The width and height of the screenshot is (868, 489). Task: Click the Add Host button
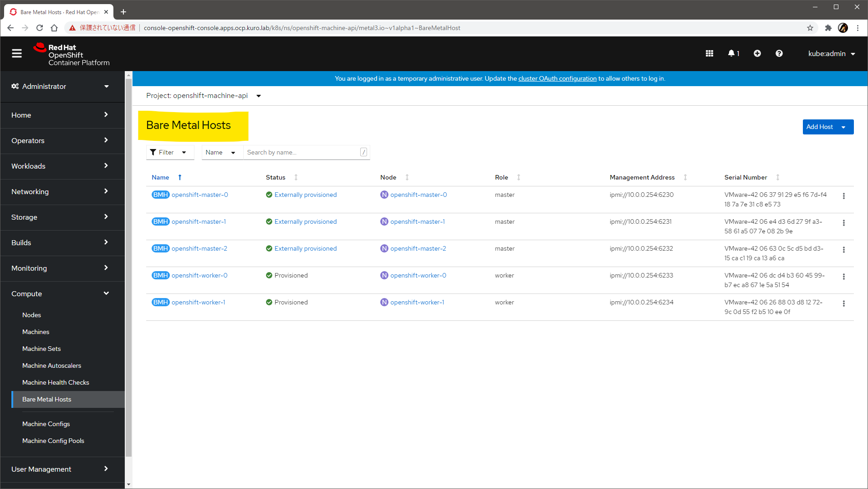click(x=820, y=127)
